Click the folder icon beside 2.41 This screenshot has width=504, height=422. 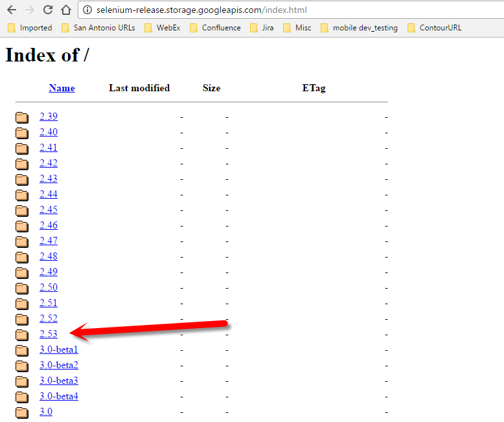tap(22, 148)
